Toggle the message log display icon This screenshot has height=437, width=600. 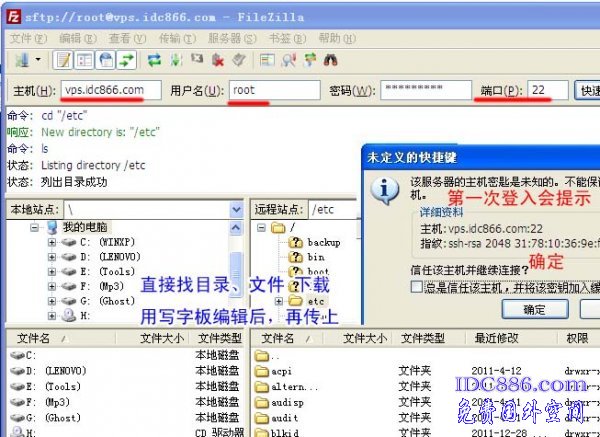point(63,60)
